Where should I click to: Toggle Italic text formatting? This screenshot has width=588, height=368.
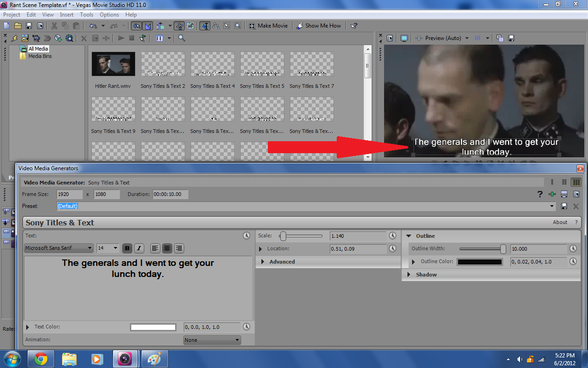[x=139, y=248]
